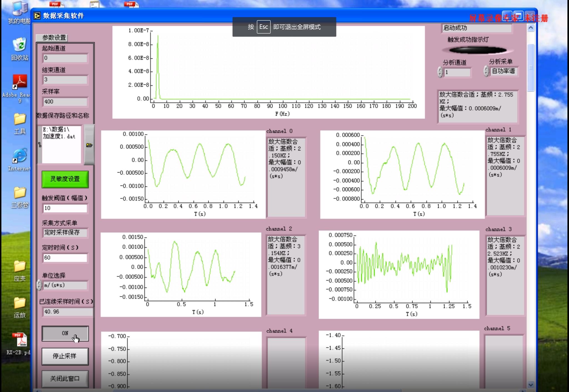Screen dimensions: 569x392
Task: Click the channel 1 waveform graph
Action: (402, 174)
